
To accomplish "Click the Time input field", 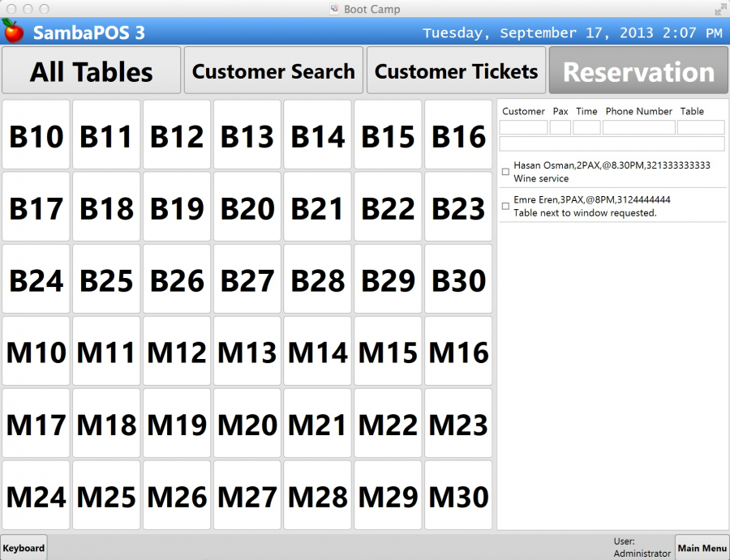I will 586,126.
